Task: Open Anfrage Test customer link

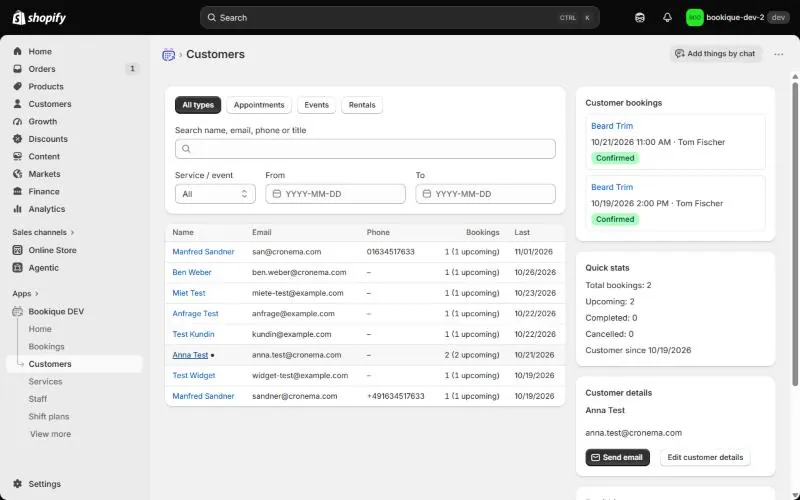Action: (195, 314)
